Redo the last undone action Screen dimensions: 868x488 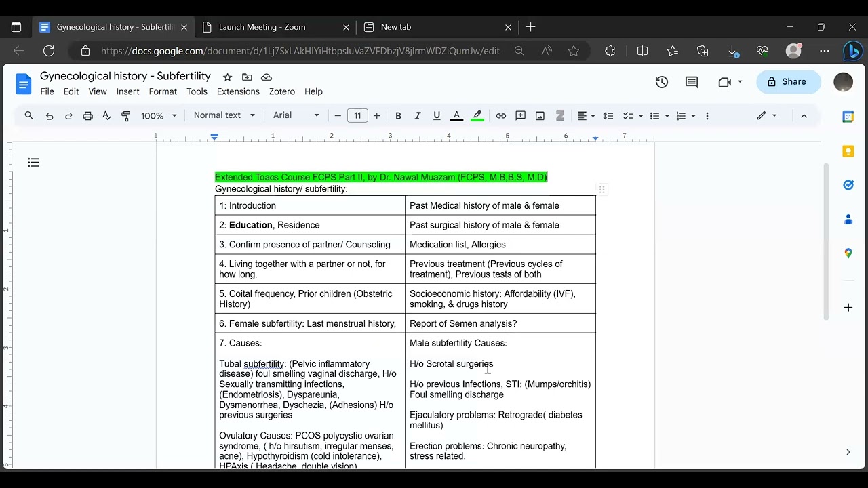pyautogui.click(x=68, y=116)
